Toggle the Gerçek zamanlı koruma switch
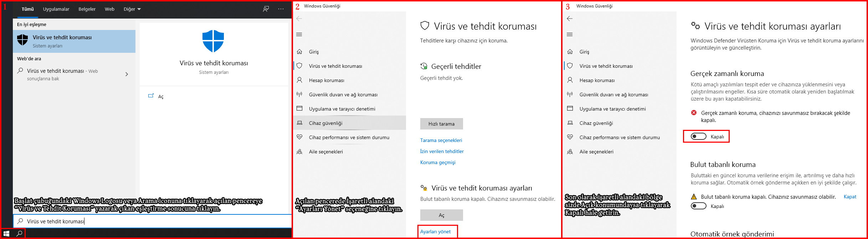The width and height of the screenshot is (868, 239). pyautogui.click(x=698, y=137)
